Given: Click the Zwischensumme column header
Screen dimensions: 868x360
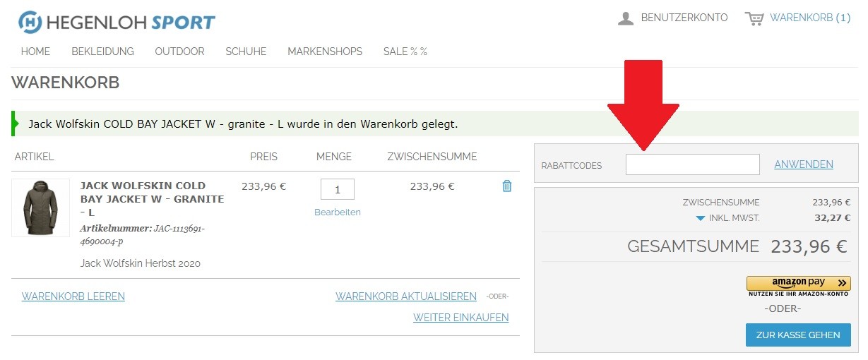Looking at the screenshot, I should [432, 157].
